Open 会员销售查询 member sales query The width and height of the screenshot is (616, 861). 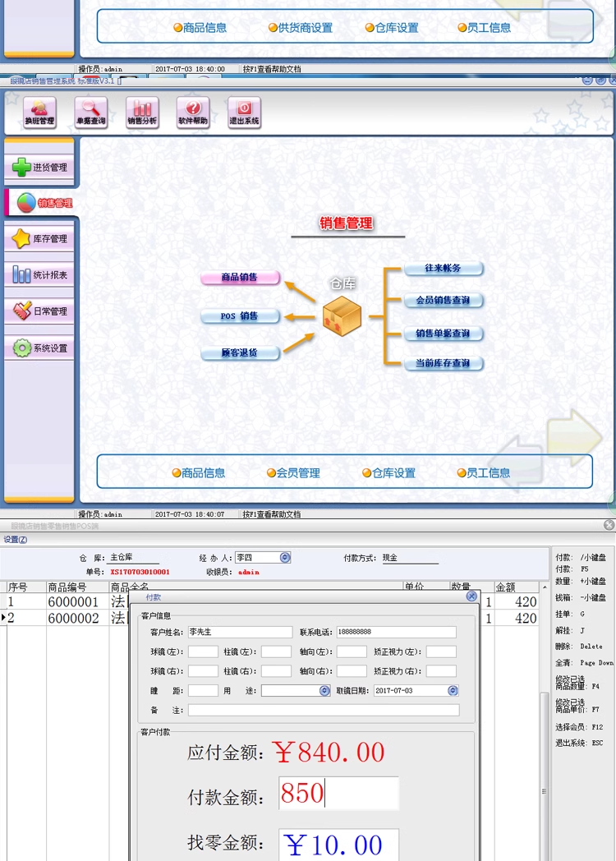click(443, 301)
